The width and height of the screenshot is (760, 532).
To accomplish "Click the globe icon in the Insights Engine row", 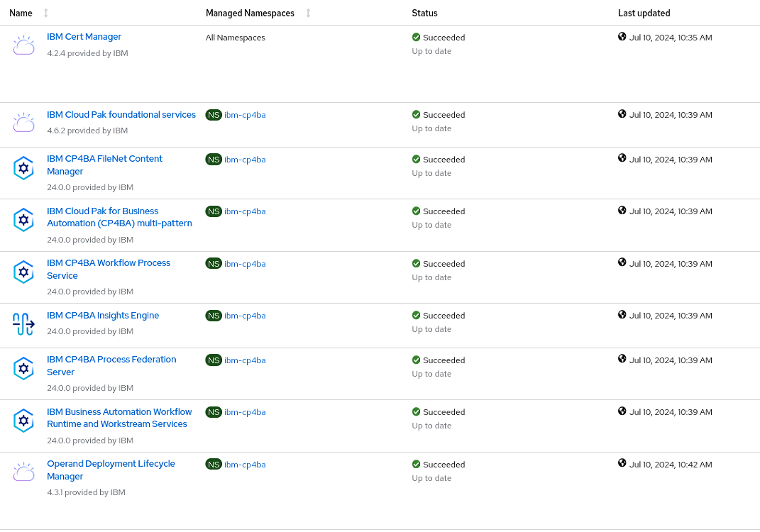I will pyautogui.click(x=622, y=314).
